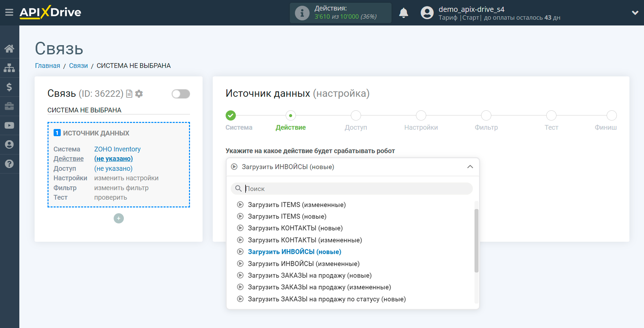Screen dimensions: 644x328
Task: Click the user avatar icon
Action: pos(427,13)
